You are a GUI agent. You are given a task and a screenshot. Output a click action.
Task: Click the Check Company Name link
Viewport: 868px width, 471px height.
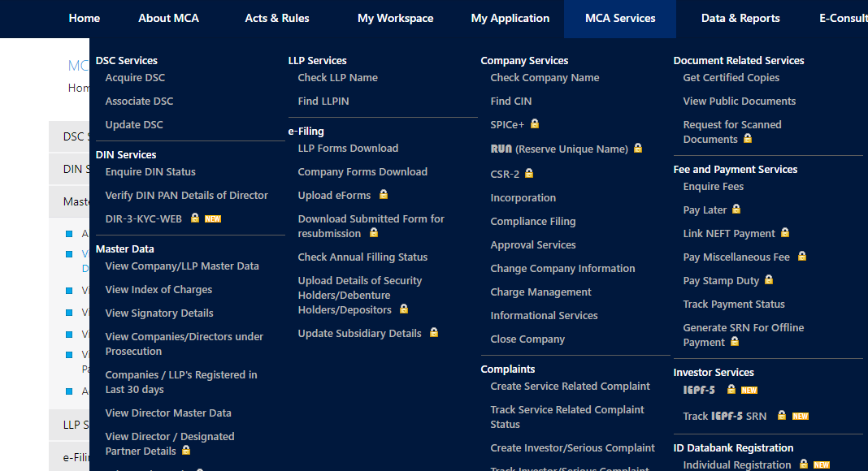545,77
